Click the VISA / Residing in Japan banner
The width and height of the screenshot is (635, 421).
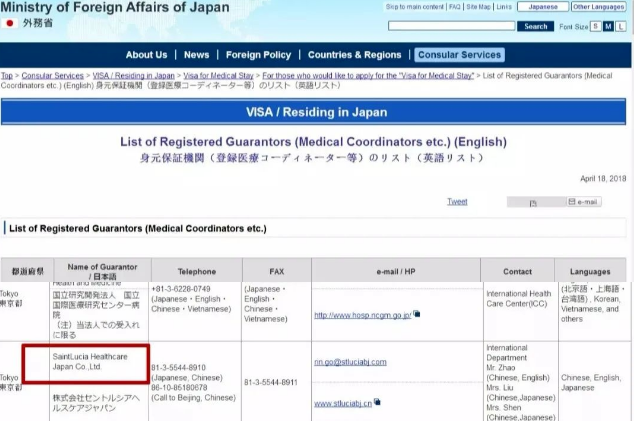click(313, 112)
